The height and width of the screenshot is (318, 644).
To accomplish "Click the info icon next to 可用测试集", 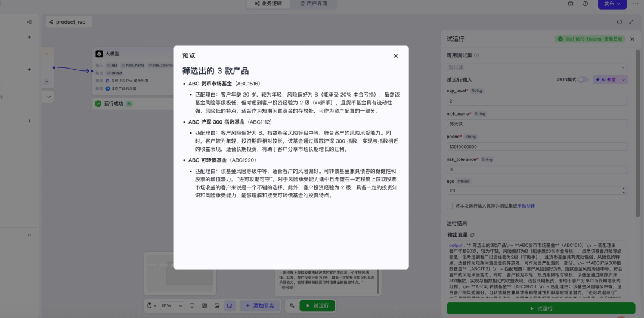I will pos(476,55).
